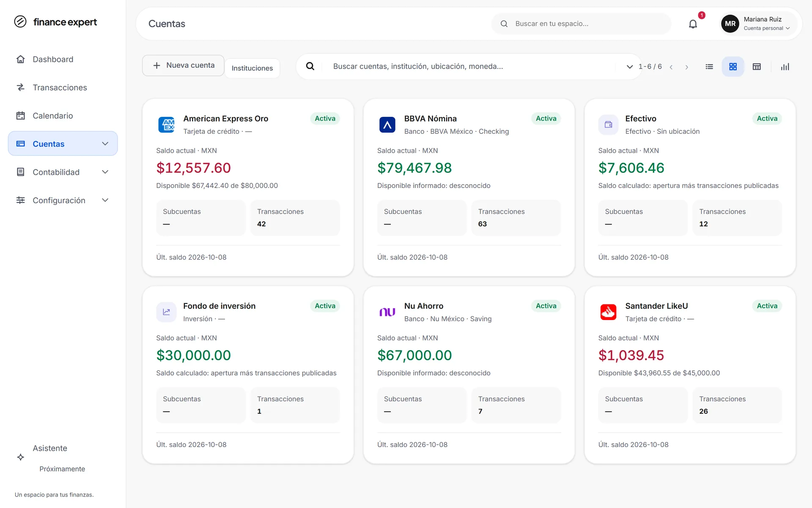Expand the Contabilidad sidebar section
812x508 pixels.
105,172
